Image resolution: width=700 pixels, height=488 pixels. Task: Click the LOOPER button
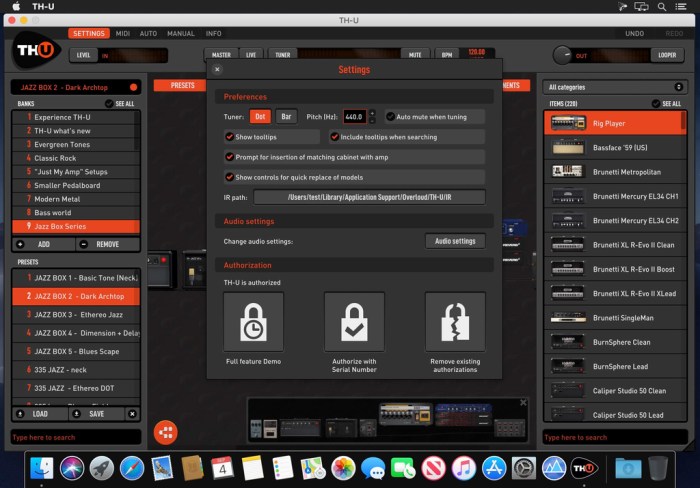pyautogui.click(x=667, y=55)
